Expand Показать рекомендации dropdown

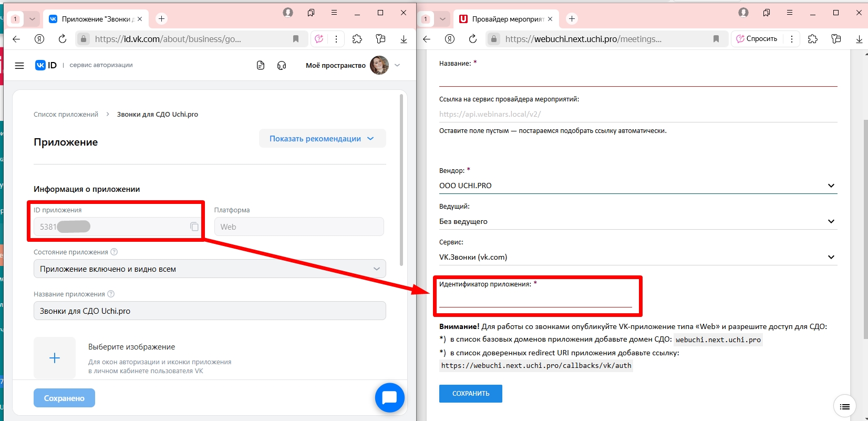(323, 138)
